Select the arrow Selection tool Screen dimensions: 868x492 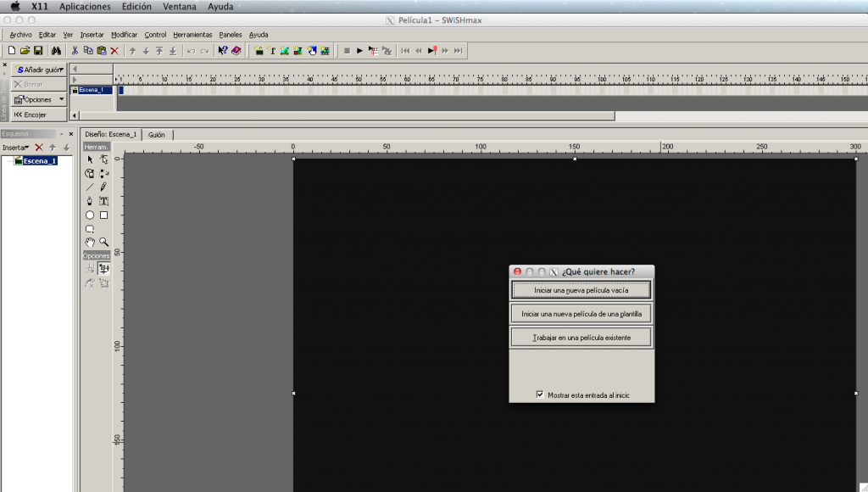[90, 159]
